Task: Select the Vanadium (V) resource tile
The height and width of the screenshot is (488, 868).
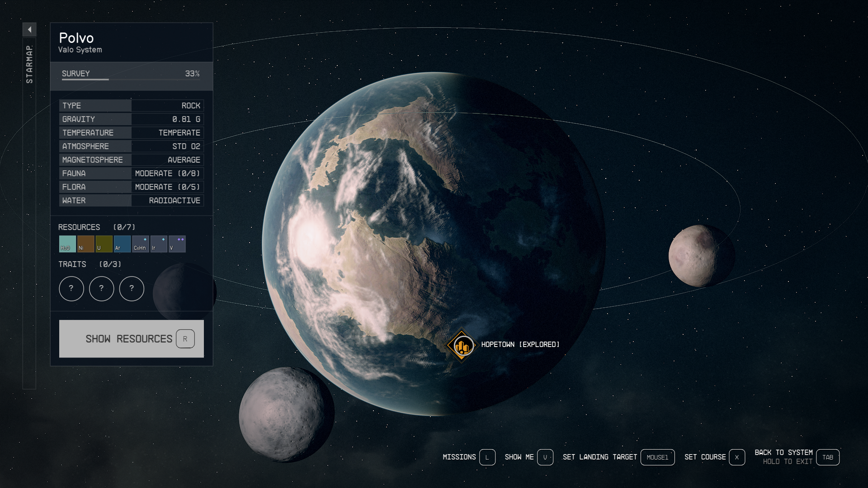Action: click(177, 244)
